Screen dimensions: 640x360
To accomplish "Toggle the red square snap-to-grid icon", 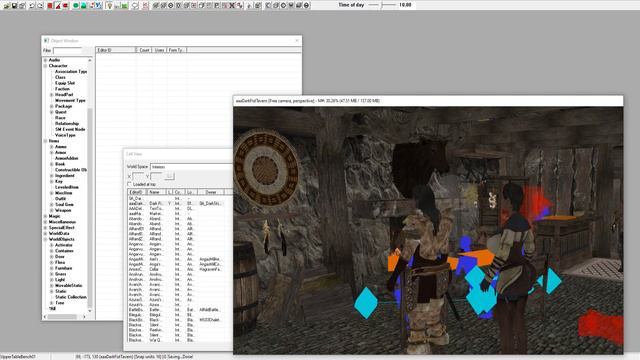I will 50,5.
